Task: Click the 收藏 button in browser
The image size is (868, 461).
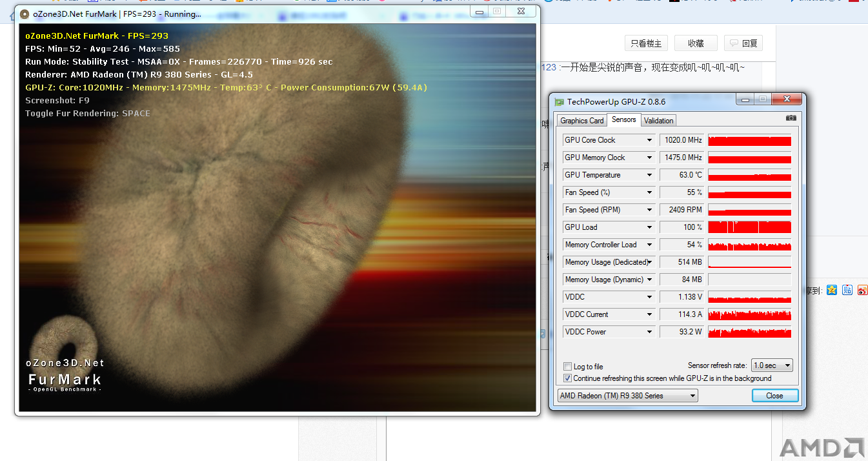Action: [696, 43]
